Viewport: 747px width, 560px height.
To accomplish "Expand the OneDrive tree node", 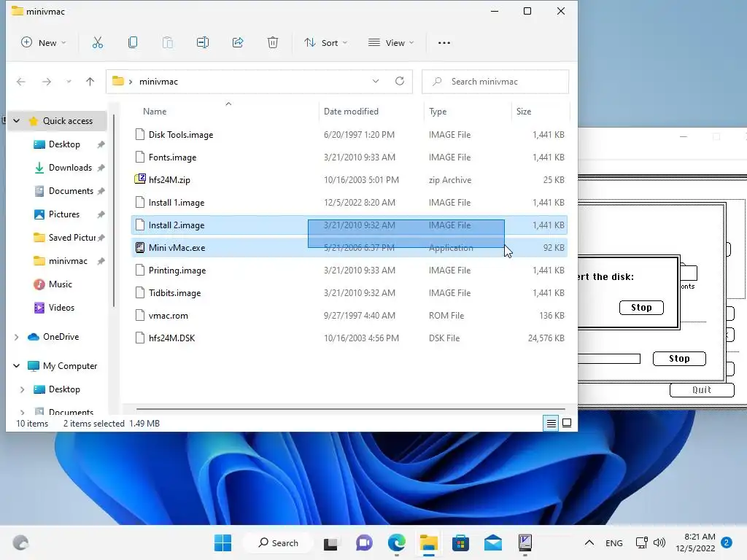I will pos(16,337).
